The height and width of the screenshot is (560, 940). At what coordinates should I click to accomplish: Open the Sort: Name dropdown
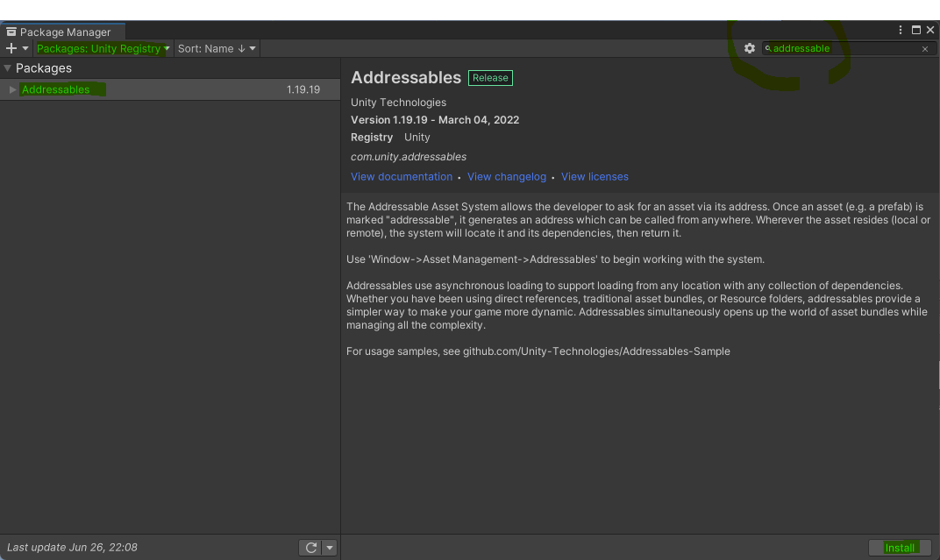217,48
